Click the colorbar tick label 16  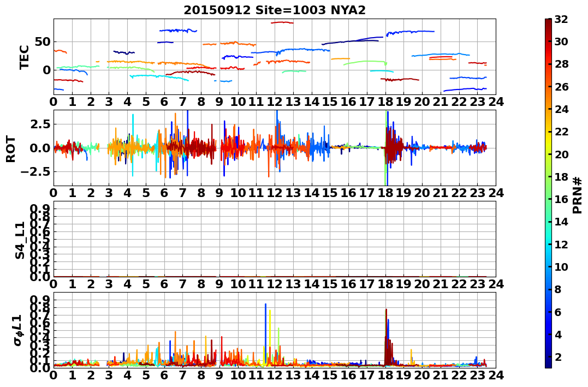point(561,199)
